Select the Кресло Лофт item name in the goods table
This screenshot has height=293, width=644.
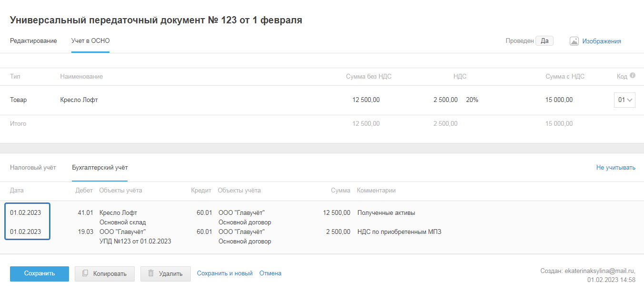pos(79,100)
